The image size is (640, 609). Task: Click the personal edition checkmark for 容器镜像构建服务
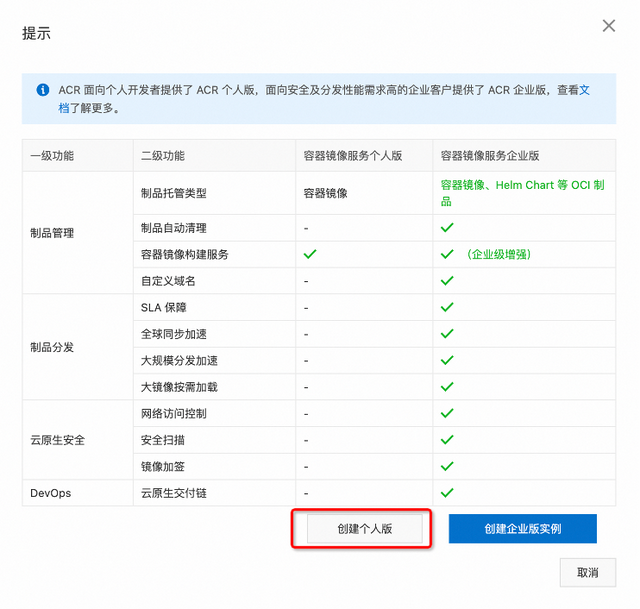point(310,254)
